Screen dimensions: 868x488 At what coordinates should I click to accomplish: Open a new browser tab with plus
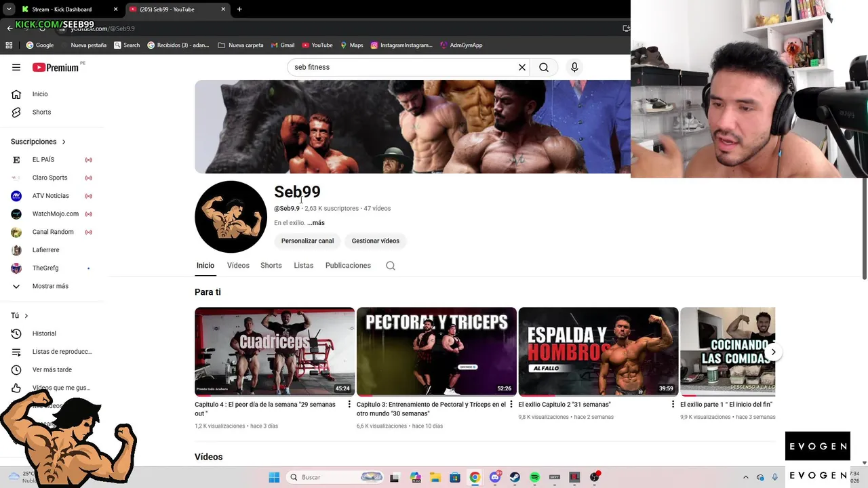pos(239,9)
